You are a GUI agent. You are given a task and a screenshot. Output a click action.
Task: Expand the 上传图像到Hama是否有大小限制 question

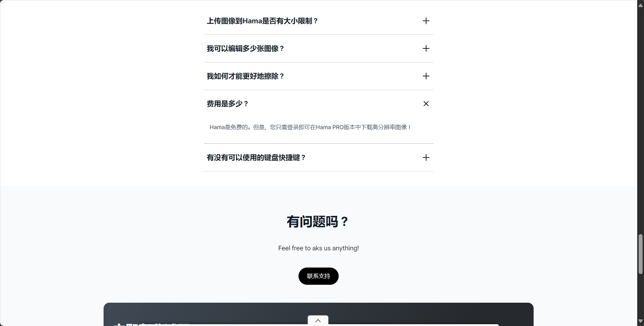coord(318,21)
